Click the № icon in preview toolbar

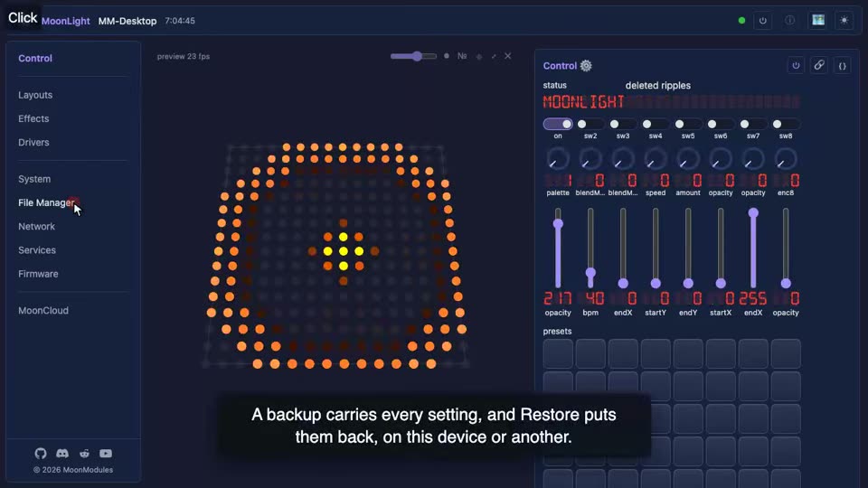click(x=462, y=56)
